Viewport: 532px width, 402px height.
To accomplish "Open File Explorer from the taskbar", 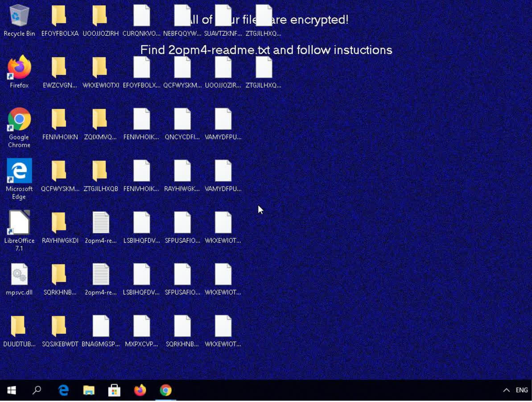I will pyautogui.click(x=89, y=390).
